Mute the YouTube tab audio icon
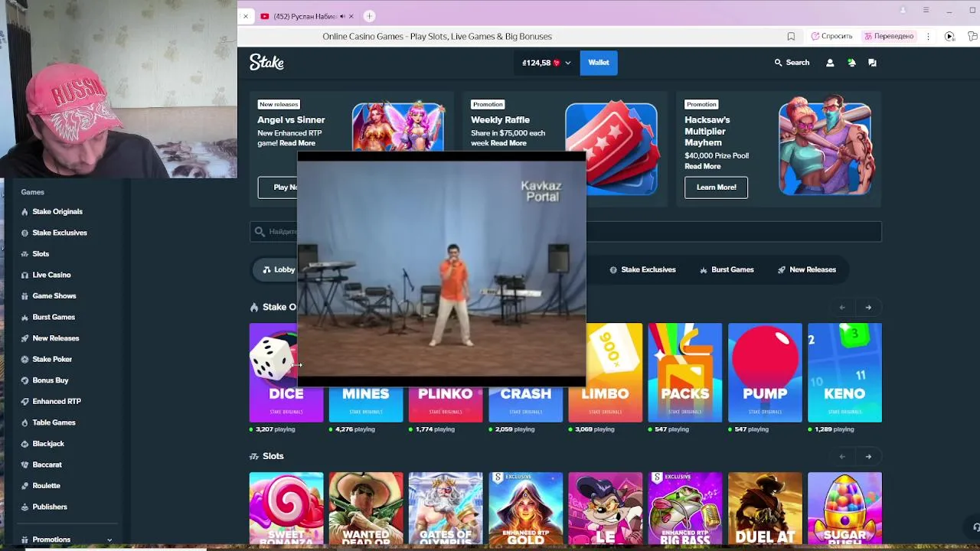Viewport: 980px width, 551px height. tap(342, 16)
